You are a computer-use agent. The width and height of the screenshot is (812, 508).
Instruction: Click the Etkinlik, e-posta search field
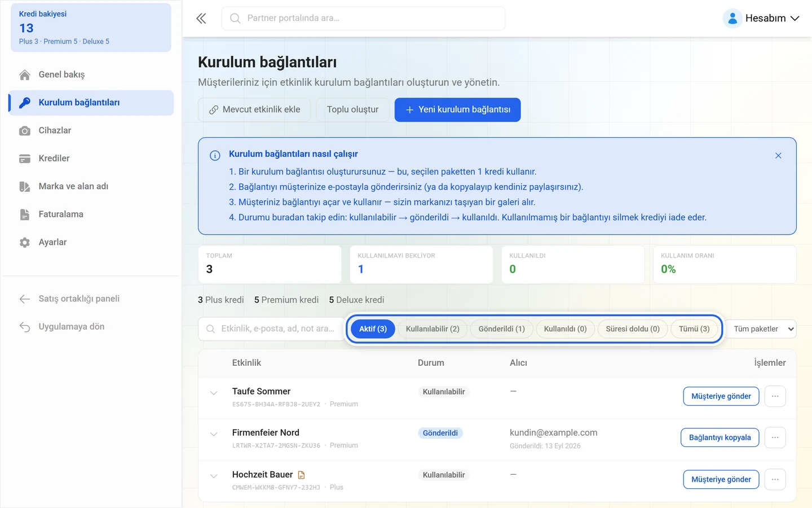(271, 329)
